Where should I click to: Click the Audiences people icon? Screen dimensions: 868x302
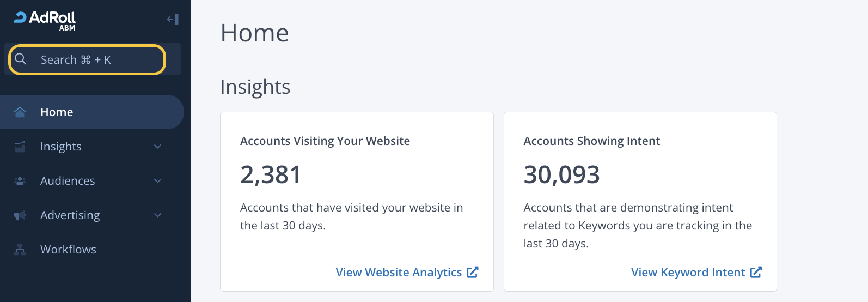click(x=20, y=181)
